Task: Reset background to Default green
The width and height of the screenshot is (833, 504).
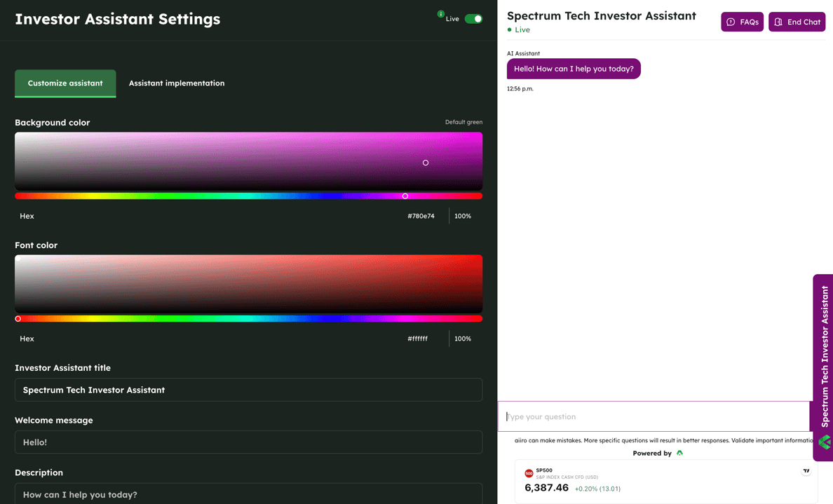Action: pos(463,122)
